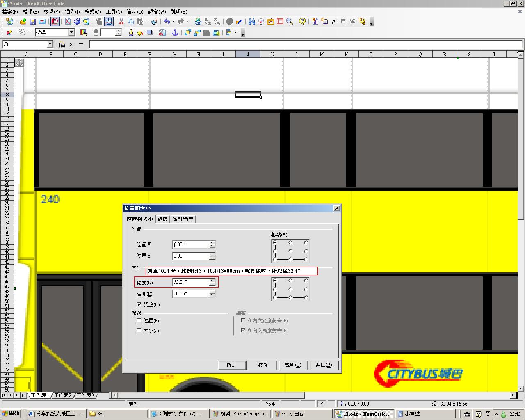The image size is (525, 420).
Task: Adjust 寬度 width value with stepper
Action: tap(212, 282)
